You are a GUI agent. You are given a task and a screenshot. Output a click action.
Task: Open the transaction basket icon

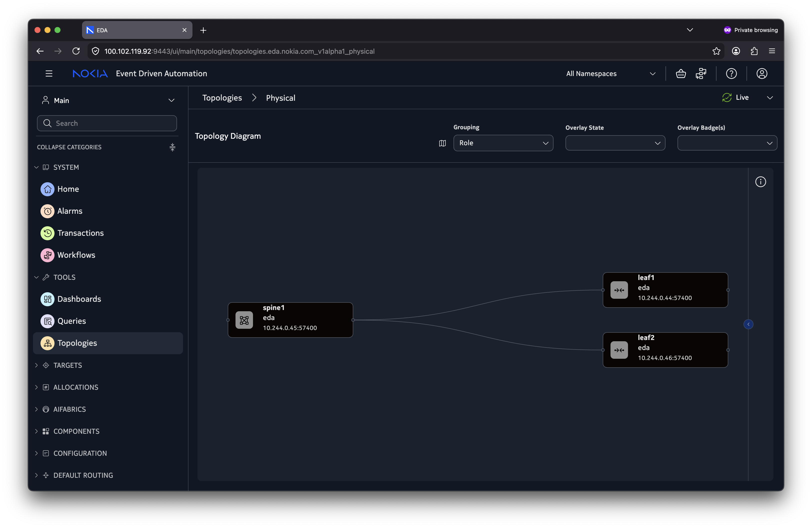pyautogui.click(x=681, y=74)
